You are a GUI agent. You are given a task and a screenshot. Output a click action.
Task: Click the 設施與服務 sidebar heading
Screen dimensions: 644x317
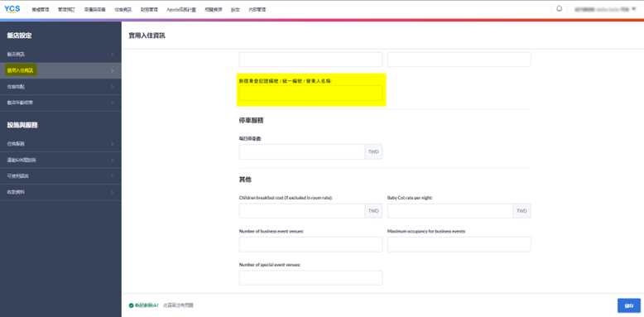(22, 125)
